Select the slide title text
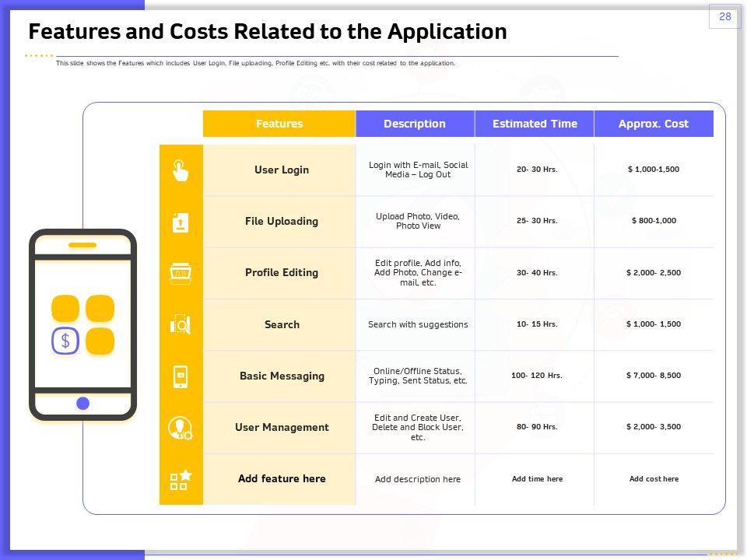Screen dimensions: 747x560 (x=268, y=32)
